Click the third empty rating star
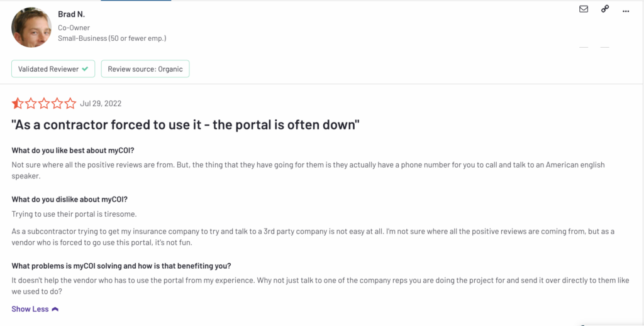The image size is (644, 326). [44, 104]
